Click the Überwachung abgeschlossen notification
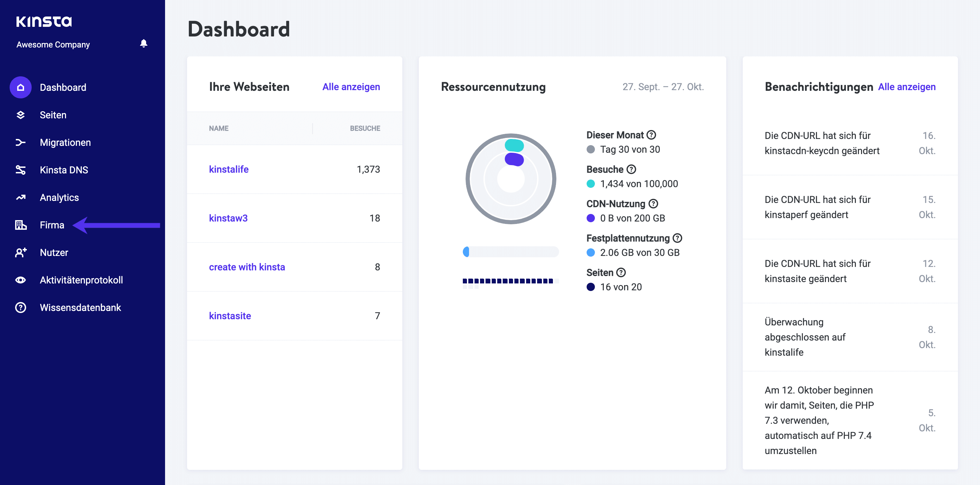Screen dimensions: 980x485 tap(850, 337)
